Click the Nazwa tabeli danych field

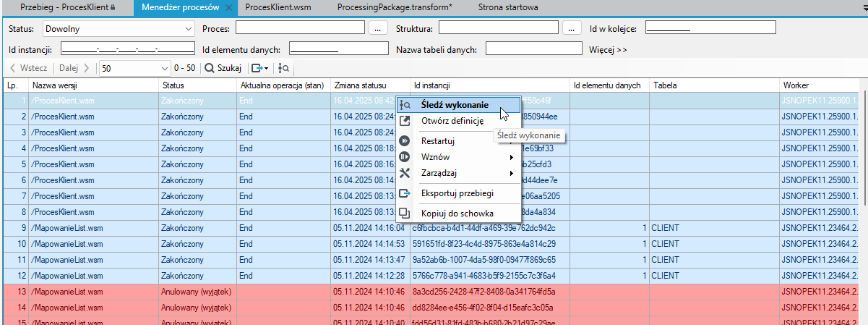coord(533,48)
